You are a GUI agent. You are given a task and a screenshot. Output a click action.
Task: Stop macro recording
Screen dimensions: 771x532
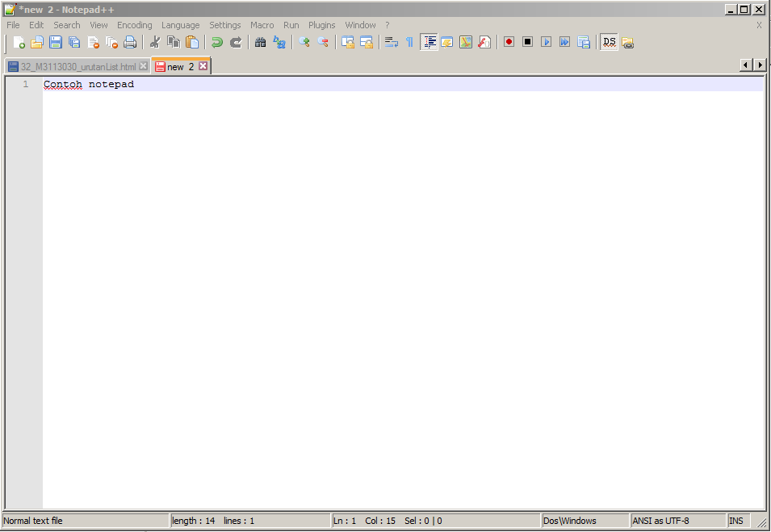528,41
